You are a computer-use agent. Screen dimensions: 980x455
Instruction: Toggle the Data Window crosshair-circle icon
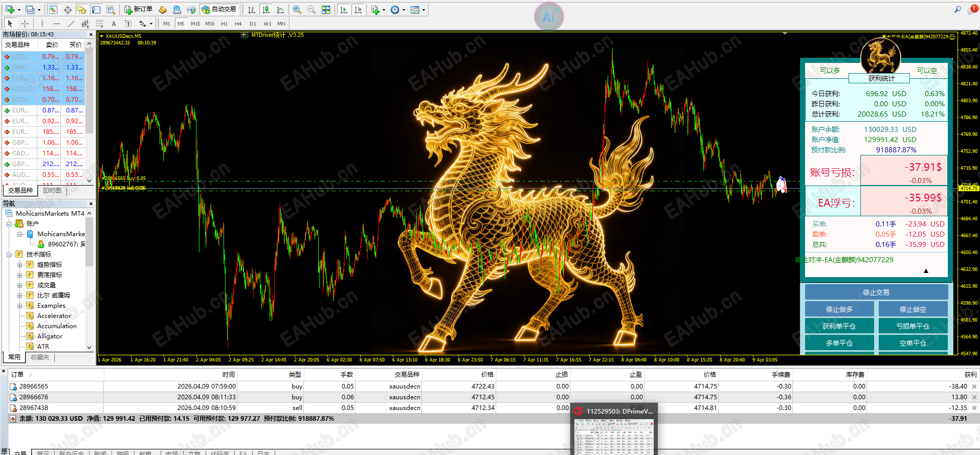pos(68,10)
